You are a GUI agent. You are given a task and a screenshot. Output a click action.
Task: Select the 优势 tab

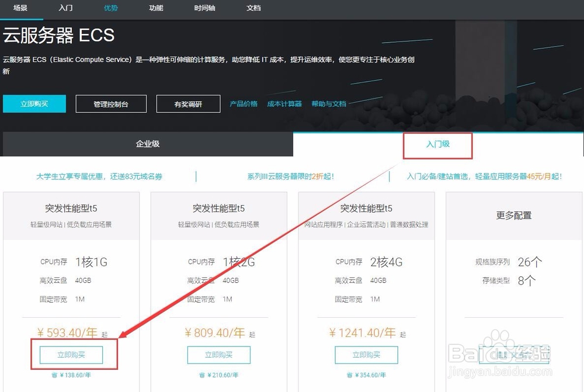click(110, 9)
